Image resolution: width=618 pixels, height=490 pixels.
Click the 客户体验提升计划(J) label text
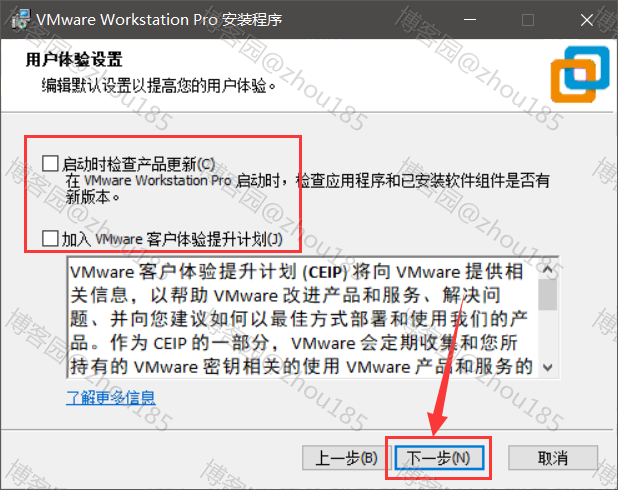[x=214, y=239]
